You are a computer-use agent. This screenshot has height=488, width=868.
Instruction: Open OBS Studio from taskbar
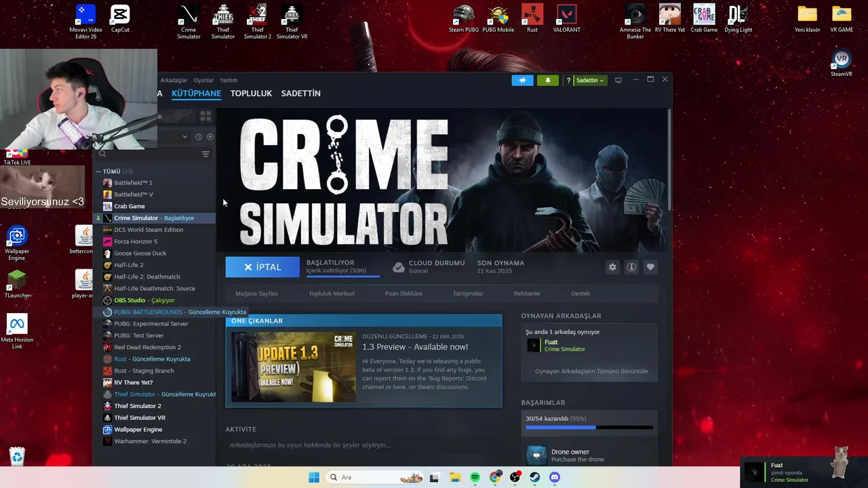[515, 477]
